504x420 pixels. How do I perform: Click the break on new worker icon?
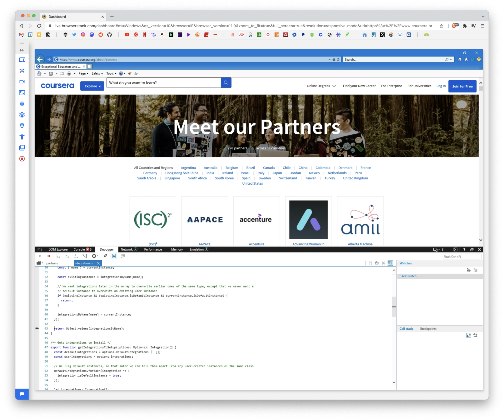(x=85, y=256)
